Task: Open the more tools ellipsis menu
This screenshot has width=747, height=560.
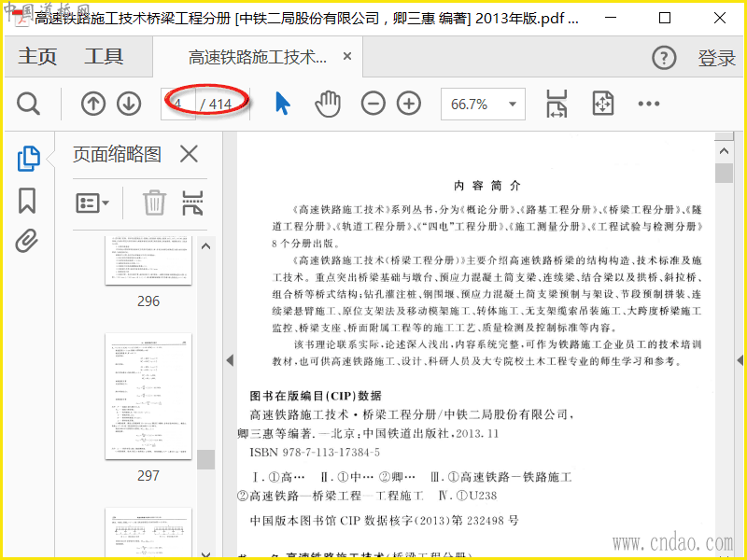Action: click(x=648, y=104)
